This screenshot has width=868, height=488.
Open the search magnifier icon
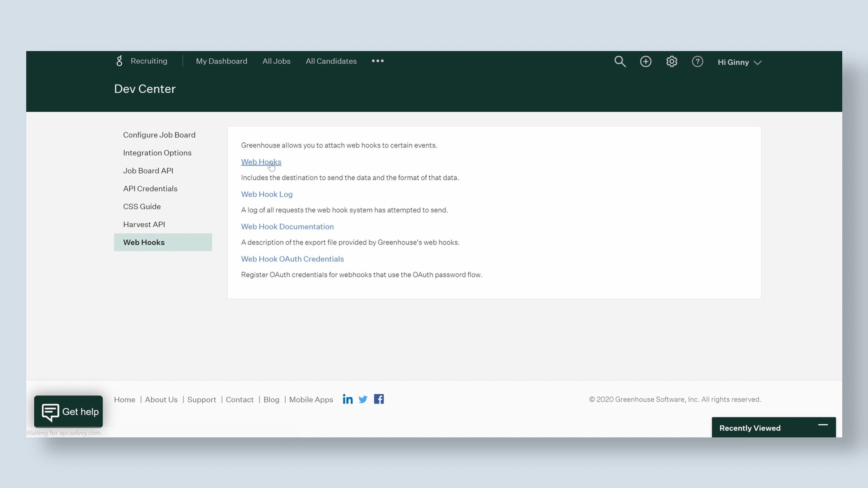(620, 61)
